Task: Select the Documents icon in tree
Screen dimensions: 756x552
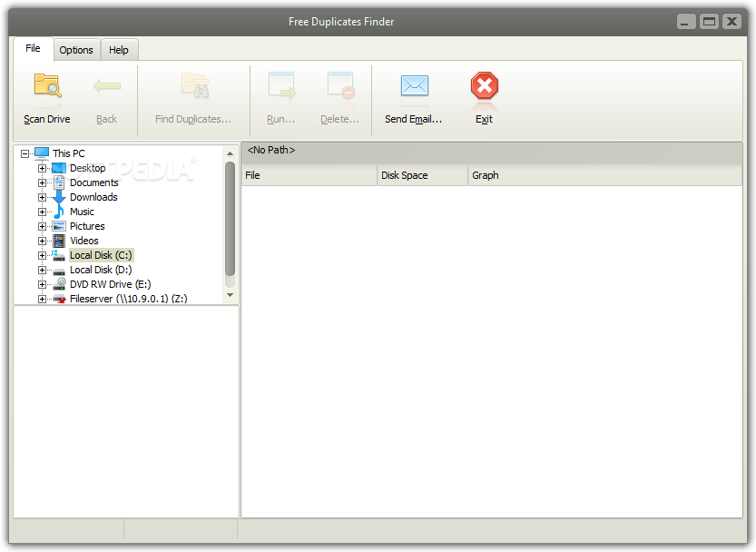Action: 59,182
